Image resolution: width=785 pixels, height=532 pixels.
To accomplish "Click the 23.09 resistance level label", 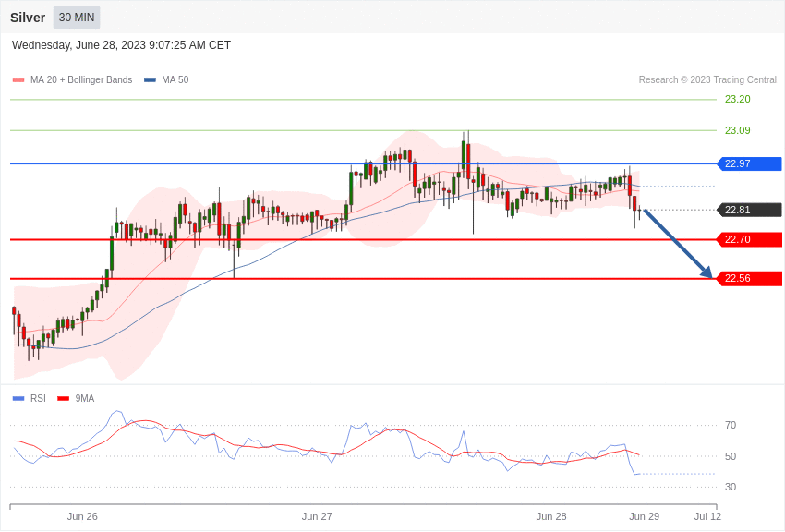I will pos(738,130).
